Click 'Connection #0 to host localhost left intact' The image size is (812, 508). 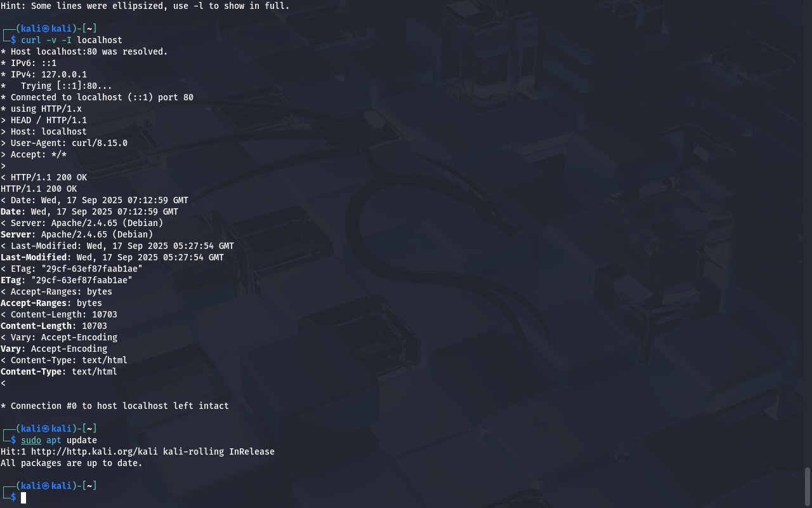click(x=120, y=406)
